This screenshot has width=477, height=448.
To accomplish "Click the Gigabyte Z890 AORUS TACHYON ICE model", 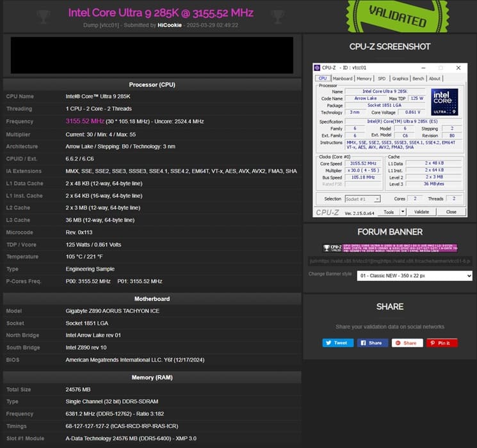I will pyautogui.click(x=112, y=311).
